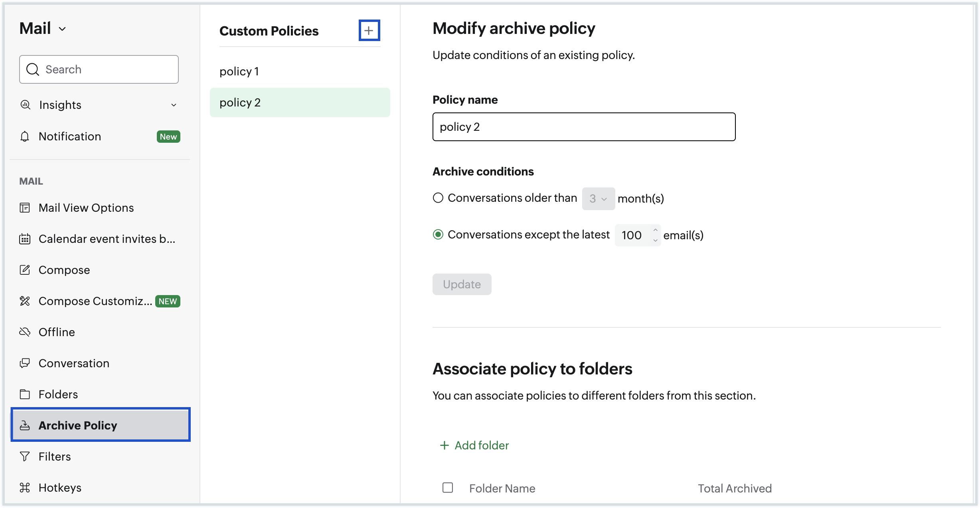
Task: Open the months number dropdown
Action: point(598,199)
